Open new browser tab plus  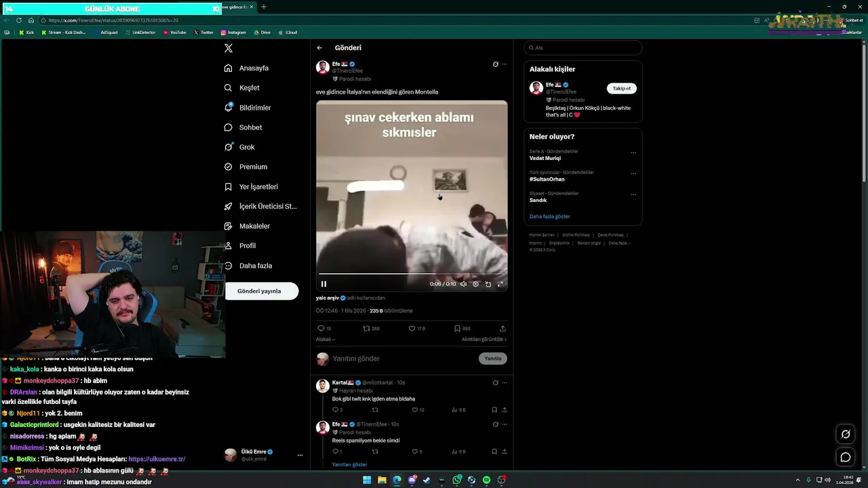point(264,7)
